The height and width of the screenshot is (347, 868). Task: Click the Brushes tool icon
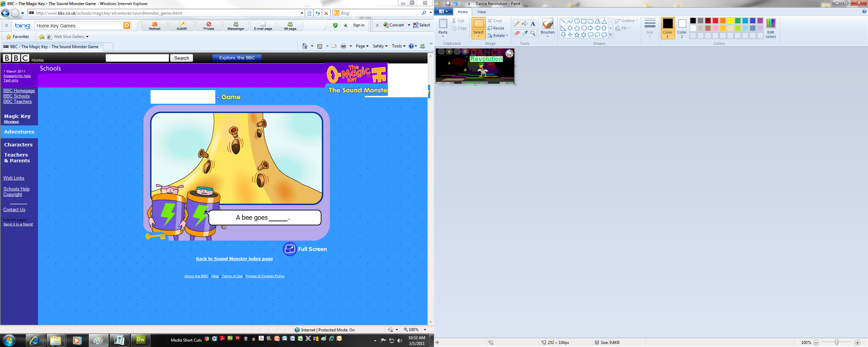click(548, 24)
